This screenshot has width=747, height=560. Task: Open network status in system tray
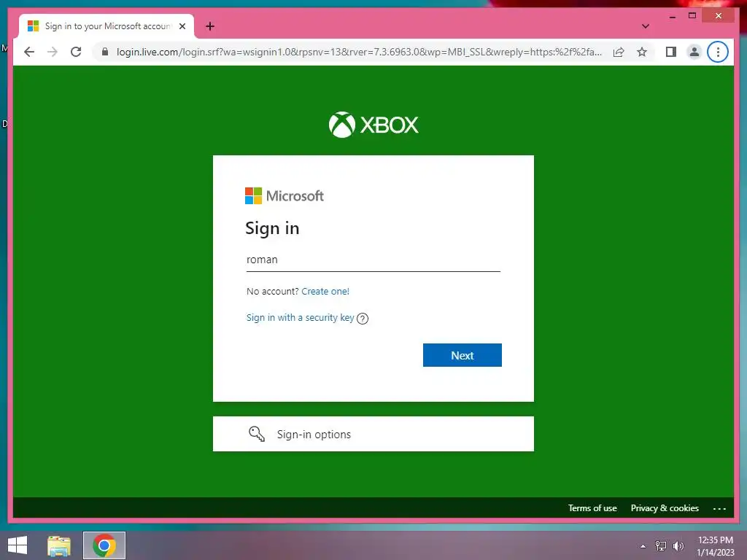tap(660, 546)
